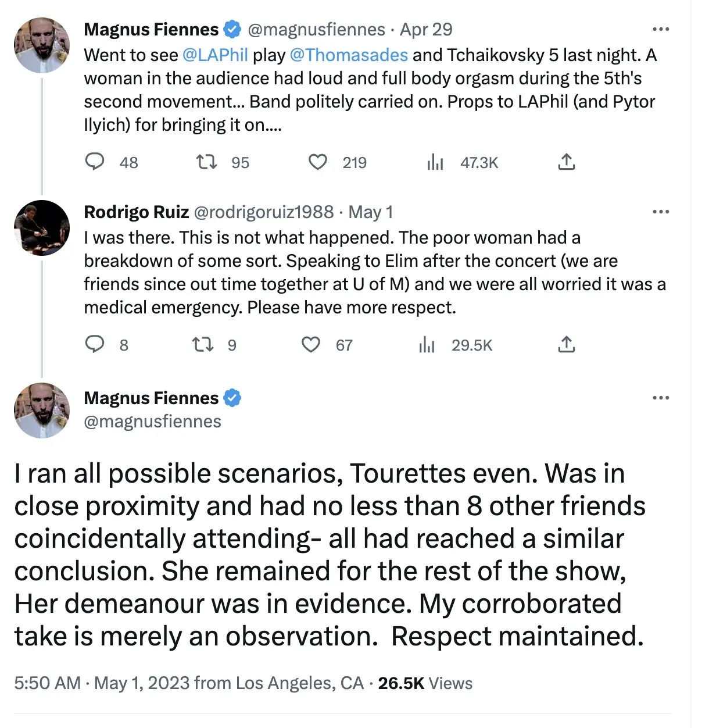
Task: Share Magnus Fiennes' Apr 29 tweet
Action: [566, 162]
